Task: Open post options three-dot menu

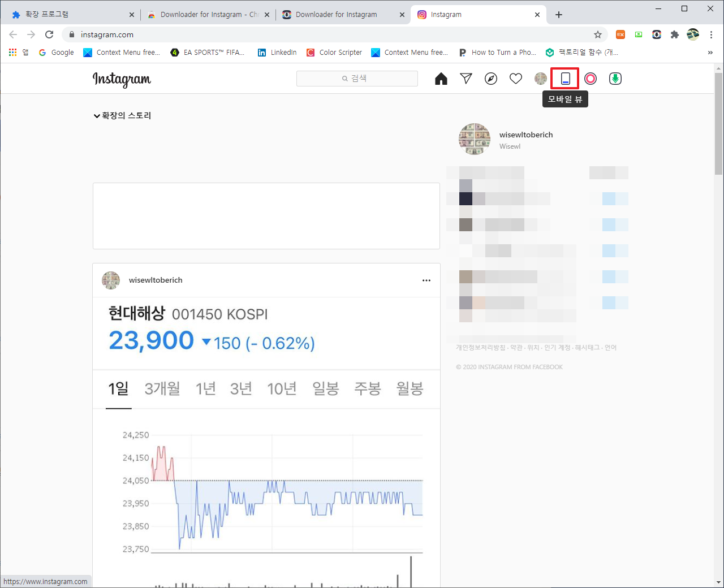Action: coord(426,280)
